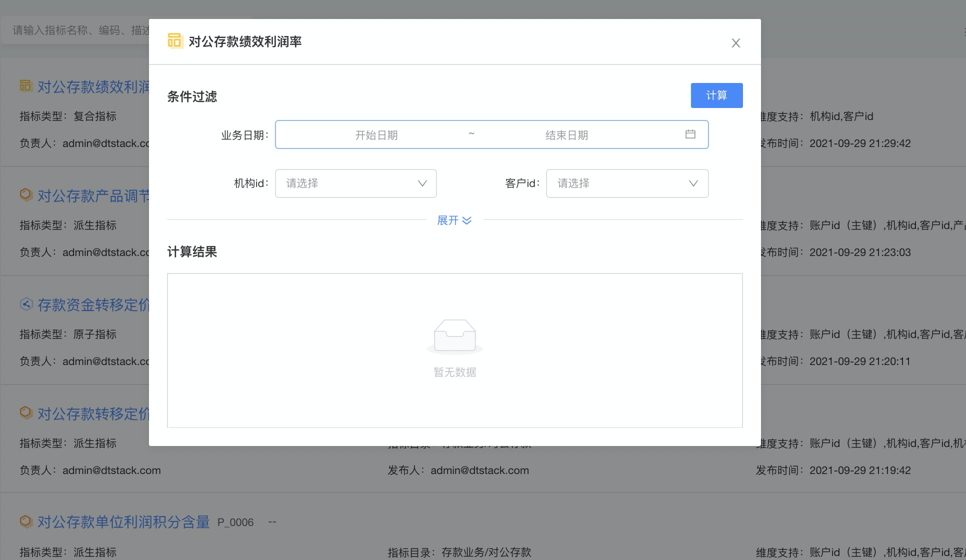This screenshot has width=966, height=560.
Task: Click the 发布时间 2021-09-29 21:29:42 text
Action: click(834, 143)
